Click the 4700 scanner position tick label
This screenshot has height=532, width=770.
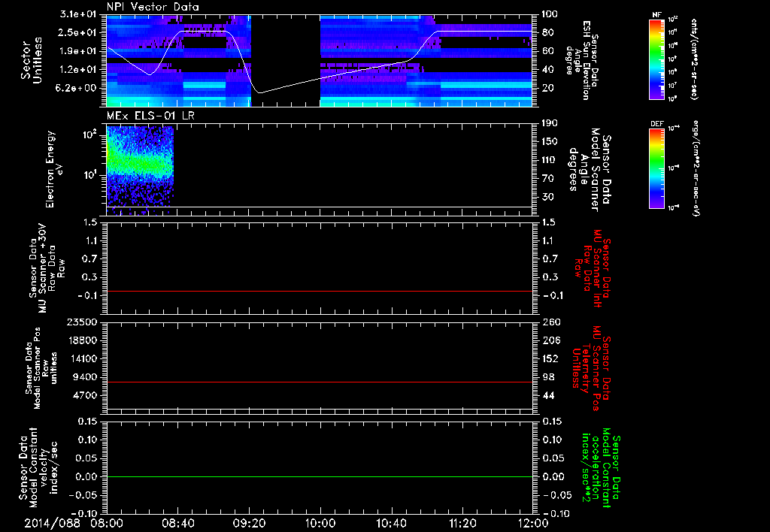(86, 395)
